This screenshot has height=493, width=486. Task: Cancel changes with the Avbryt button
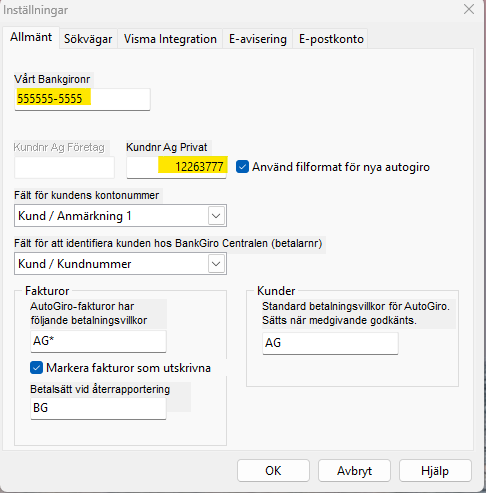coord(354,471)
